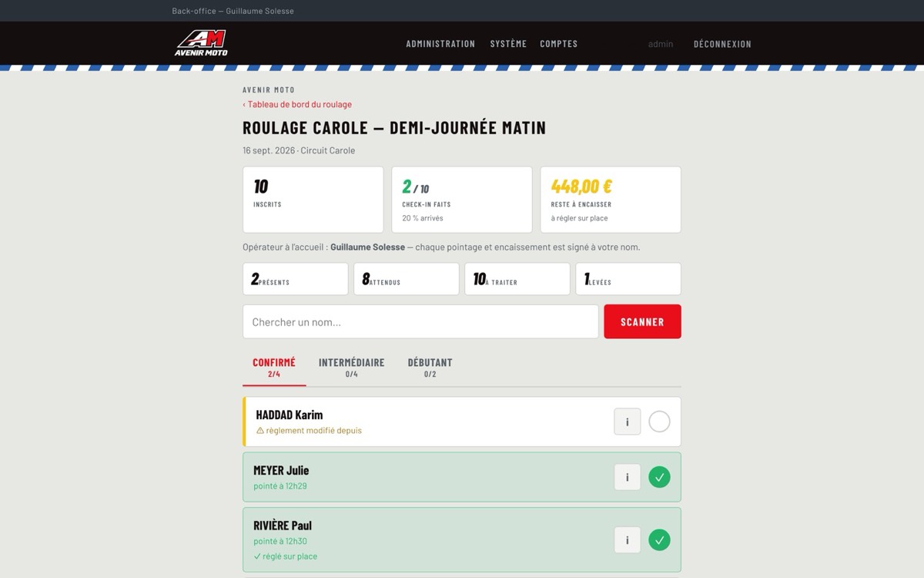Switch to the Confirmé tab
Image resolution: width=924 pixels, height=578 pixels.
pos(274,368)
